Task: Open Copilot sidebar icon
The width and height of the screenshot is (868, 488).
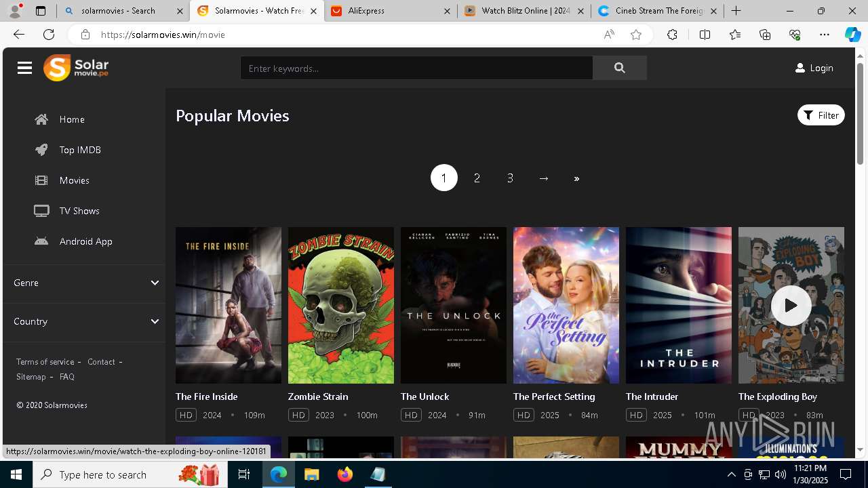Action: [852, 35]
